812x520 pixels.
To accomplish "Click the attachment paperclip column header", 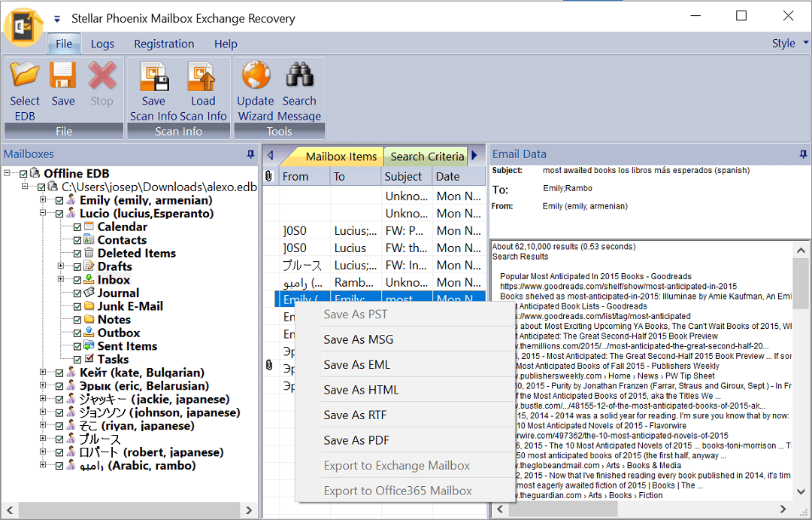I will tap(268, 176).
